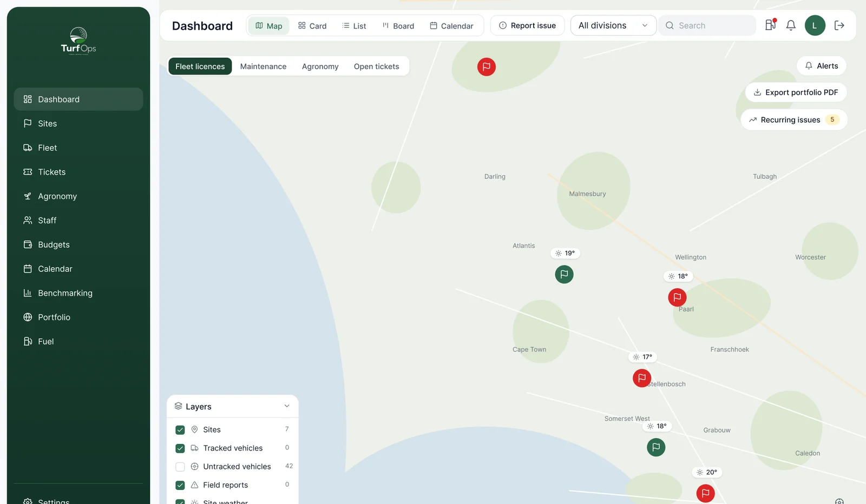Open Fleet in the sidebar

point(78,148)
